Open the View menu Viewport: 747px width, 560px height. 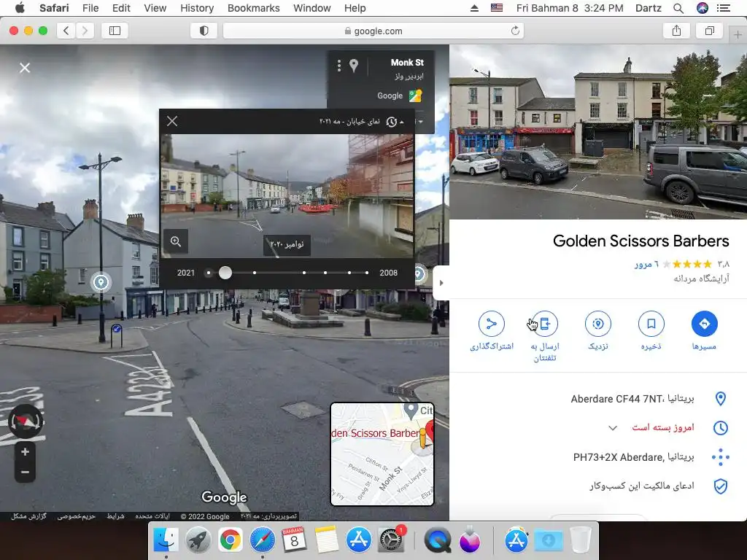(x=155, y=8)
